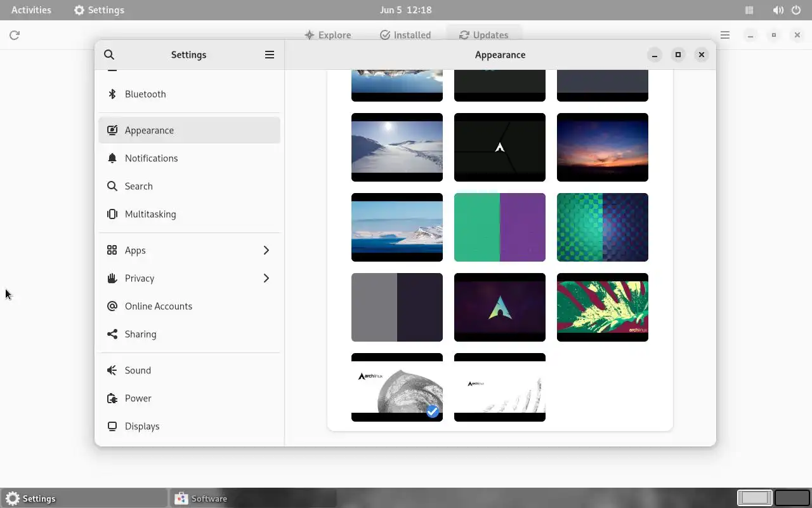The width and height of the screenshot is (812, 508).
Task: Click the Privacy hand icon
Action: pyautogui.click(x=112, y=278)
